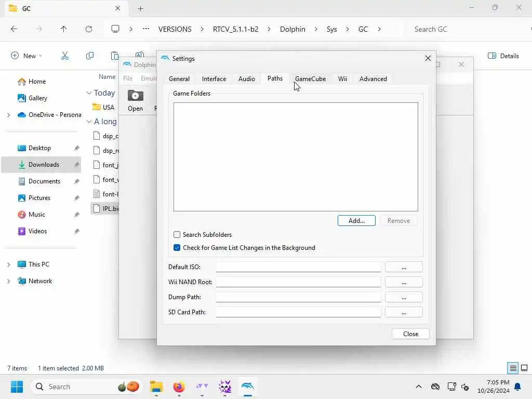Screen dimensions: 532x399
Task: Open Windows Start menu
Action: [x=17, y=387]
